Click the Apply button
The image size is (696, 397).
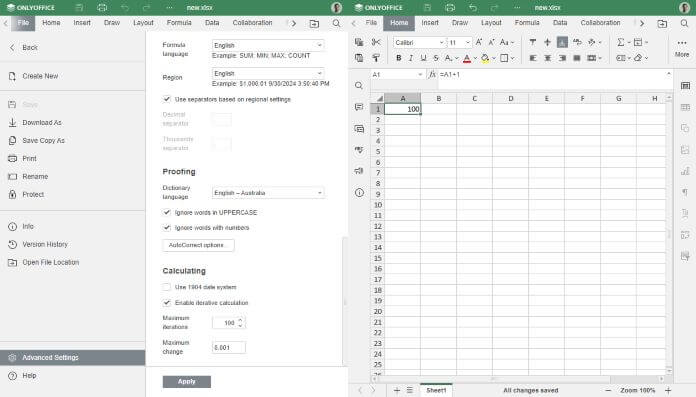186,381
